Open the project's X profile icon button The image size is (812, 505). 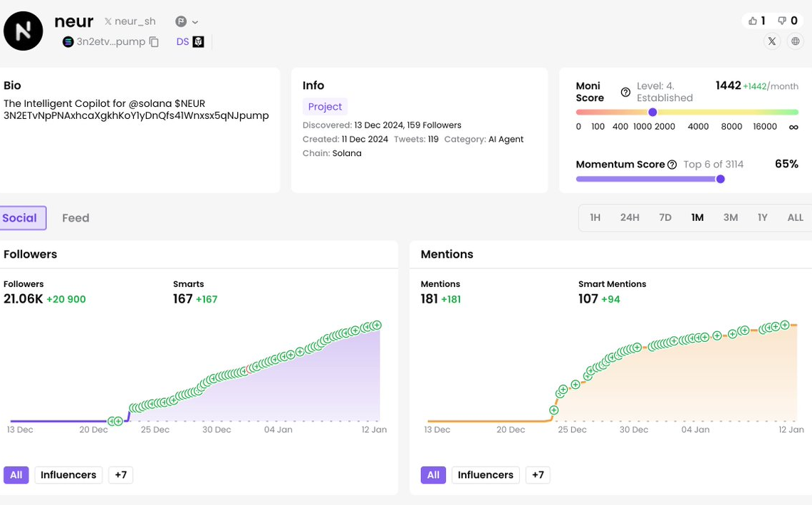(772, 41)
